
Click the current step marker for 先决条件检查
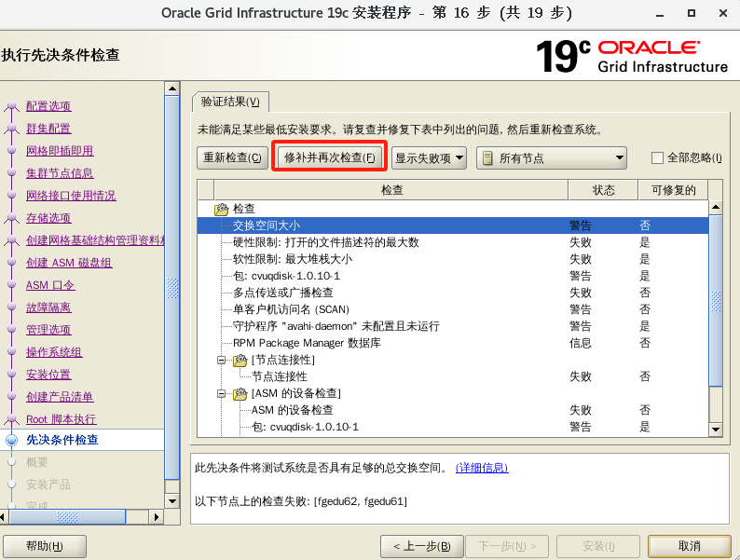click(12, 440)
